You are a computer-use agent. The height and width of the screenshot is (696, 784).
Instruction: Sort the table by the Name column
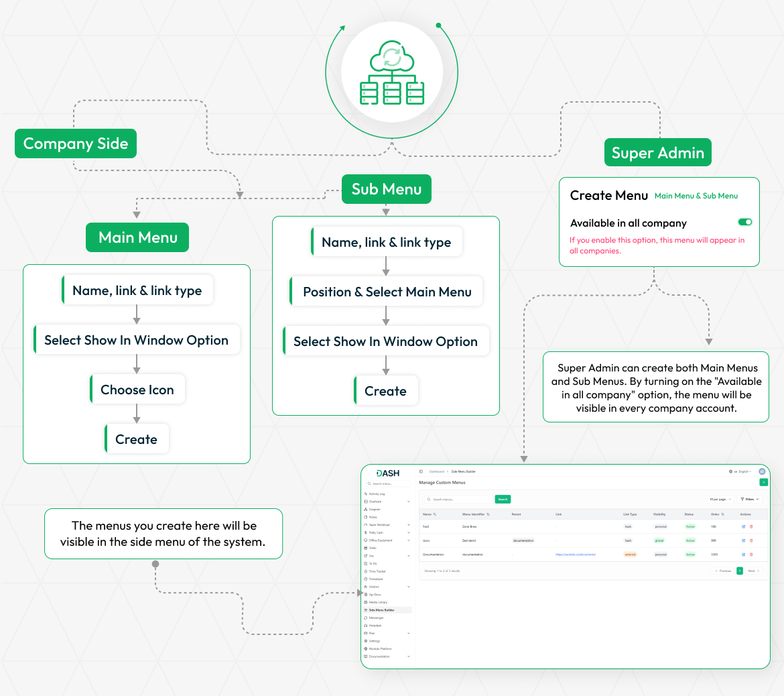coord(430,514)
